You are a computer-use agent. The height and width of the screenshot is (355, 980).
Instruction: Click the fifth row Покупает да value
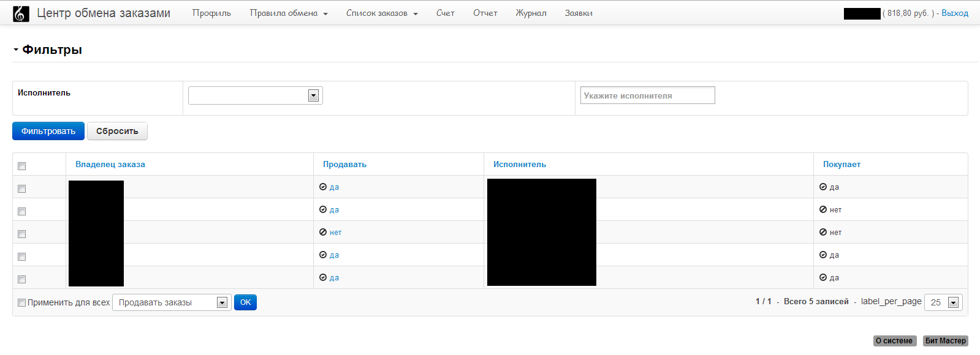click(834, 278)
